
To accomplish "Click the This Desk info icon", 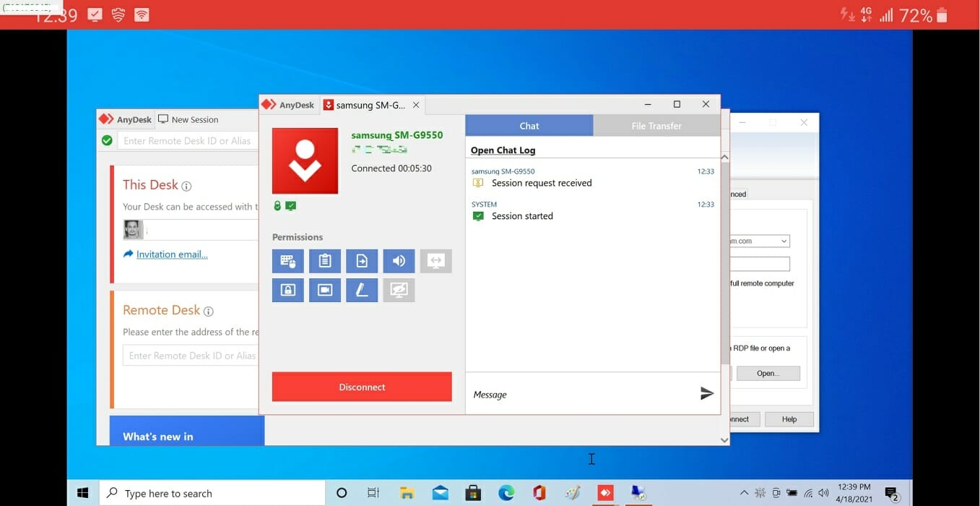I will pos(186,186).
